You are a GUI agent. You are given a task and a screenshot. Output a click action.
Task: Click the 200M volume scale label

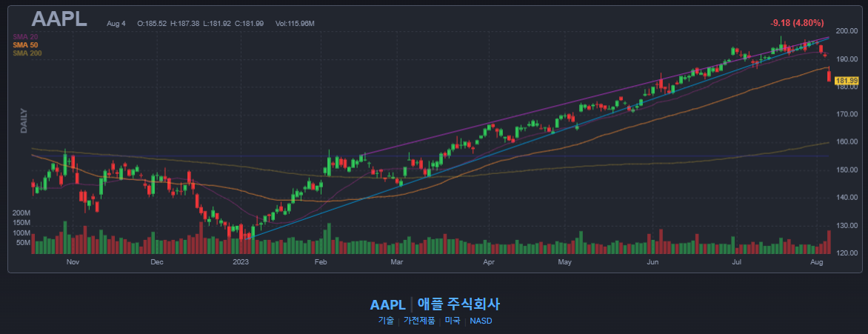[21, 213]
